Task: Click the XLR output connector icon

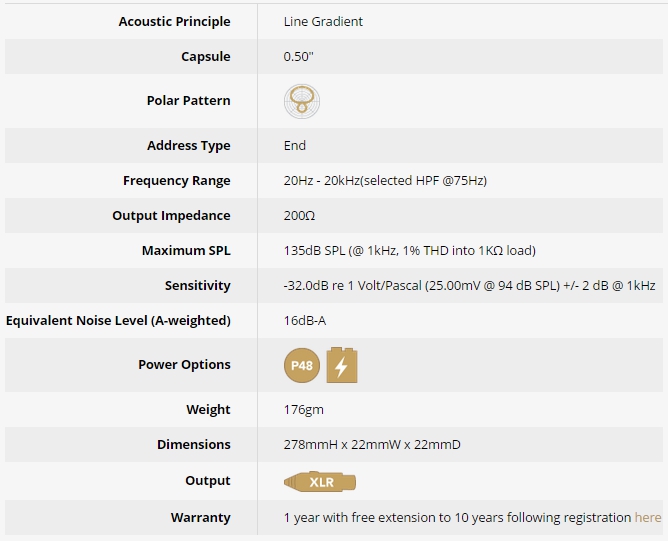Action: pyautogui.click(x=320, y=482)
